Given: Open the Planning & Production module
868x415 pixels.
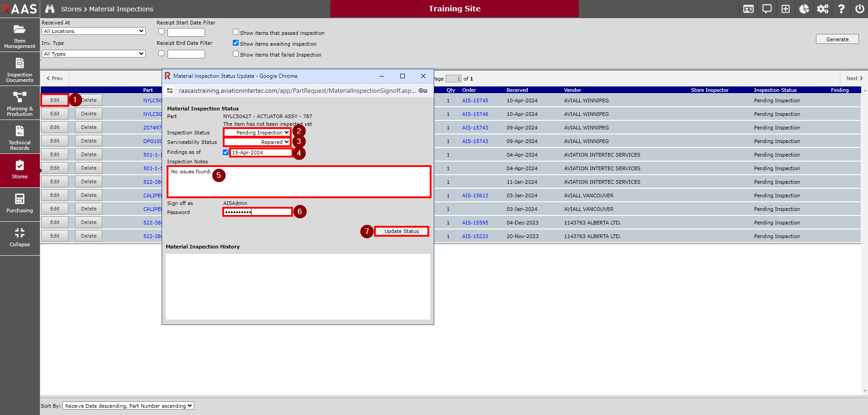Looking at the screenshot, I should coord(19,103).
